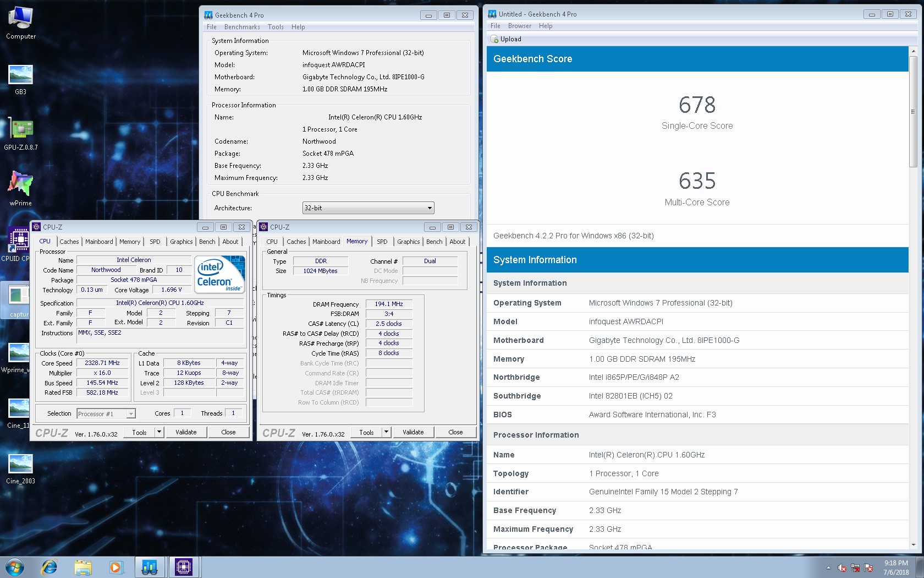The image size is (924, 578).
Task: Switch to Geekbench in the taskbar
Action: 150,567
